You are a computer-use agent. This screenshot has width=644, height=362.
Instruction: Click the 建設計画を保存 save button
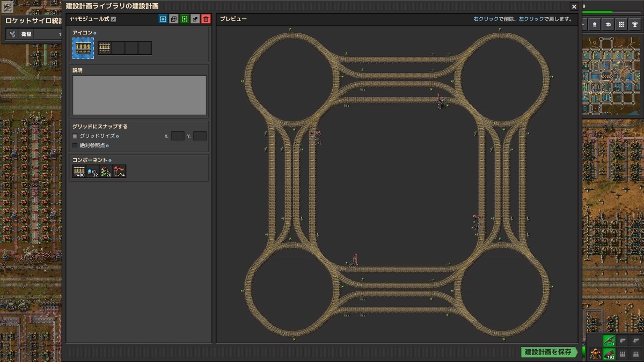click(550, 352)
